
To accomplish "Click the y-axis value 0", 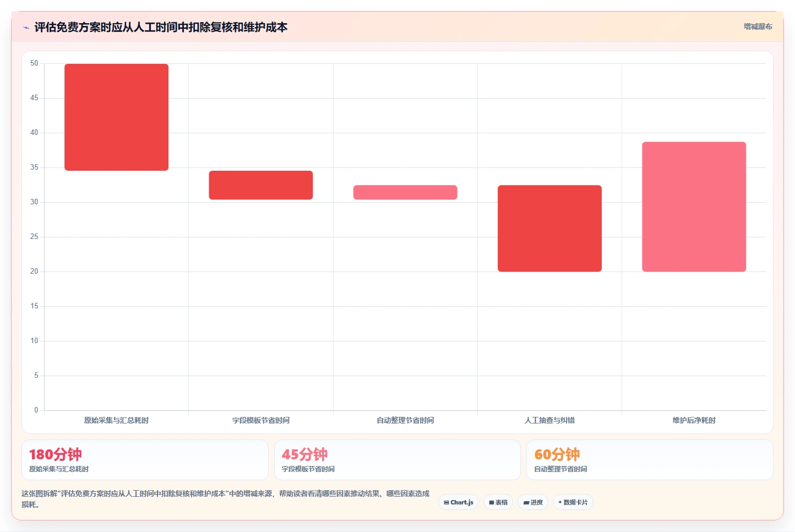I will point(36,410).
